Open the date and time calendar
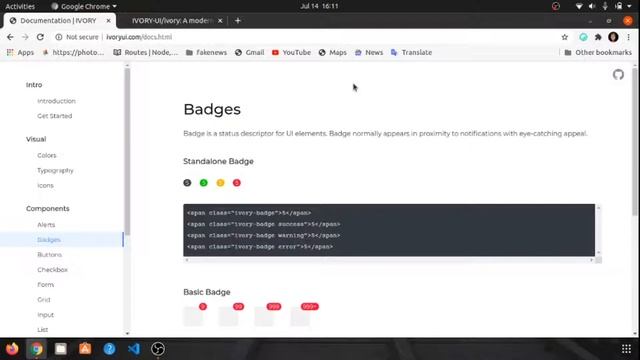 [x=319, y=6]
